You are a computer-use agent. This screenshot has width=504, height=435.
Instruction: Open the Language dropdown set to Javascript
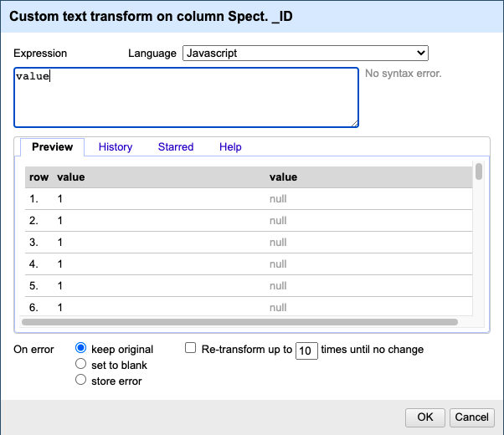pyautogui.click(x=306, y=53)
